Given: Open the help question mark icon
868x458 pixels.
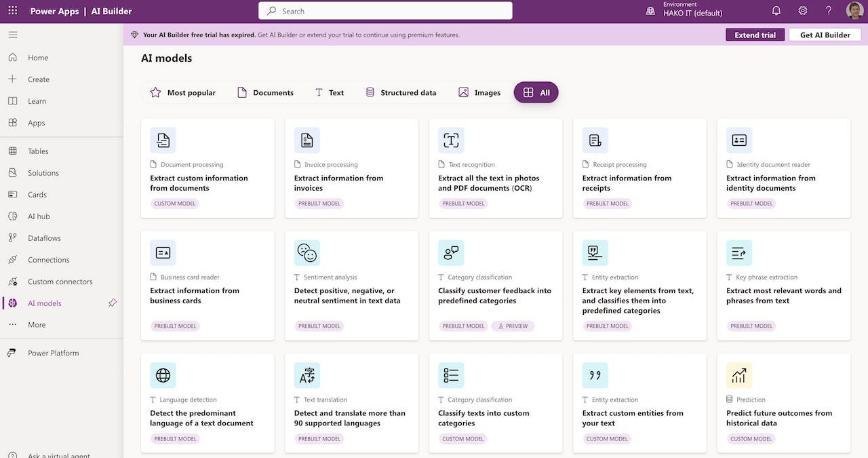Looking at the screenshot, I should [x=829, y=11].
